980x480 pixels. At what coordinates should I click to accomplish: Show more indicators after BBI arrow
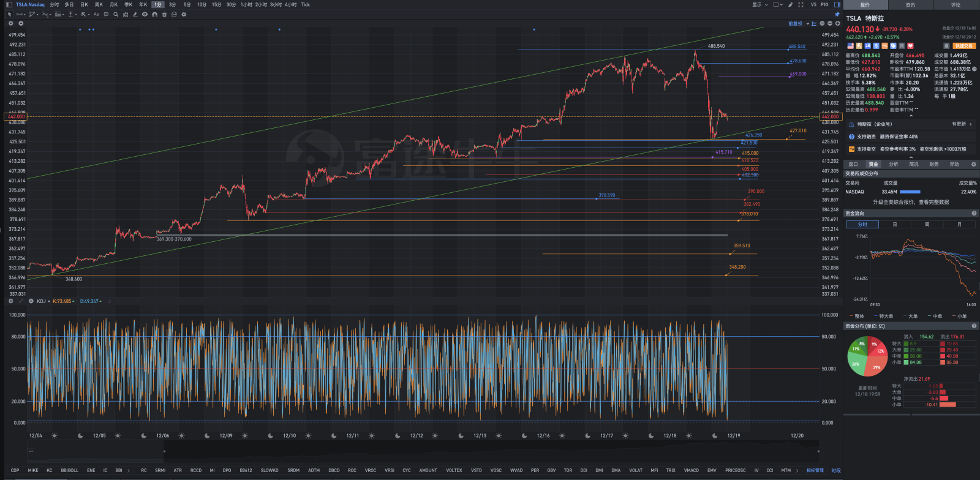click(x=129, y=470)
